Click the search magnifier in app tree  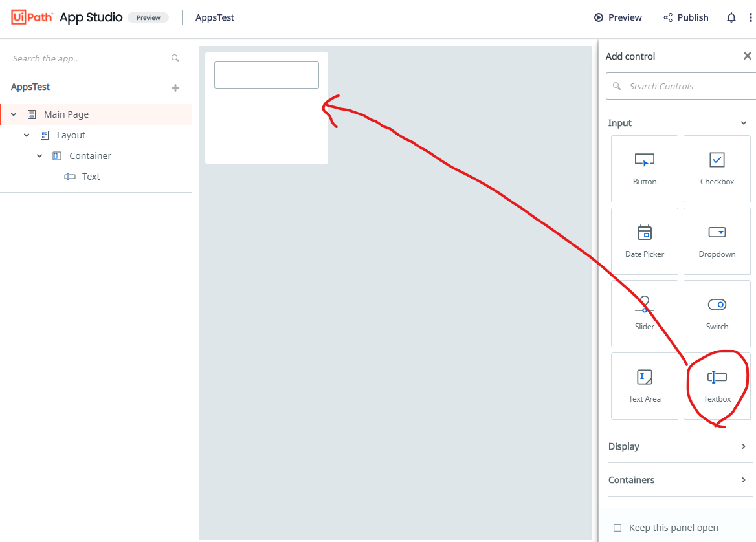click(175, 58)
